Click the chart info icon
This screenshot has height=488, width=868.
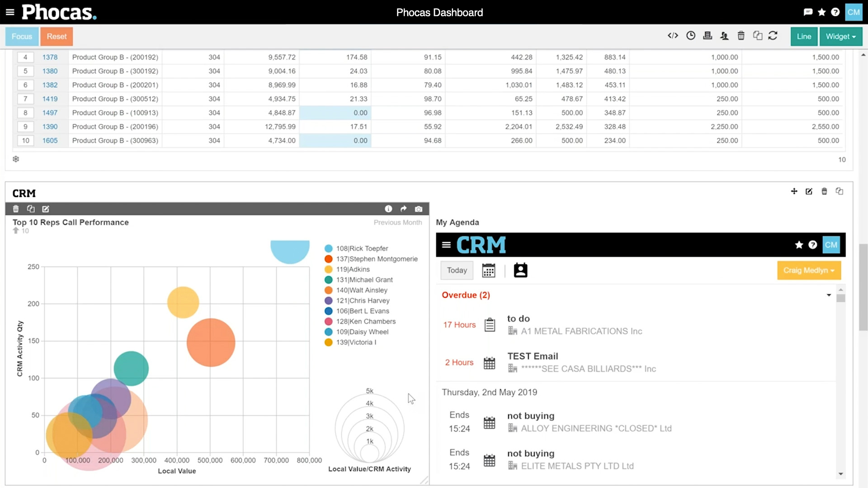388,209
